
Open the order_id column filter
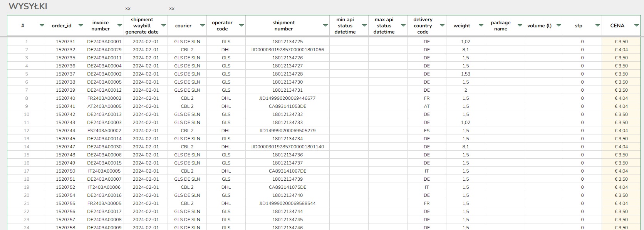tap(80, 26)
